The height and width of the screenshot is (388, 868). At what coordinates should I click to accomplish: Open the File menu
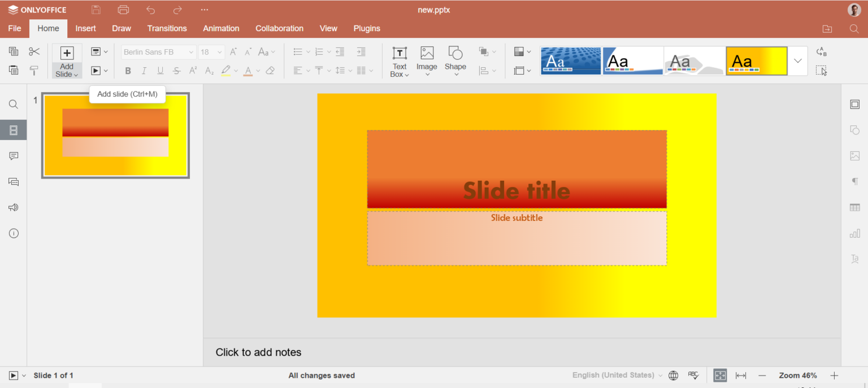tap(15, 28)
